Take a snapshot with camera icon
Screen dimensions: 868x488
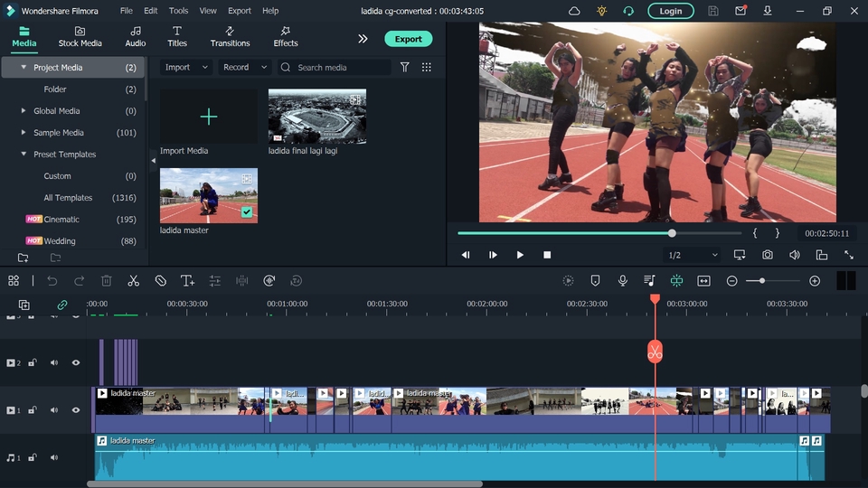(x=768, y=255)
